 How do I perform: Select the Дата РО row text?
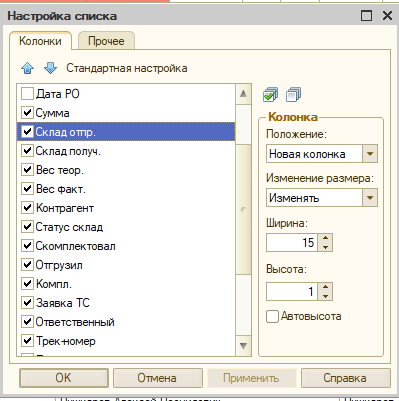[58, 94]
